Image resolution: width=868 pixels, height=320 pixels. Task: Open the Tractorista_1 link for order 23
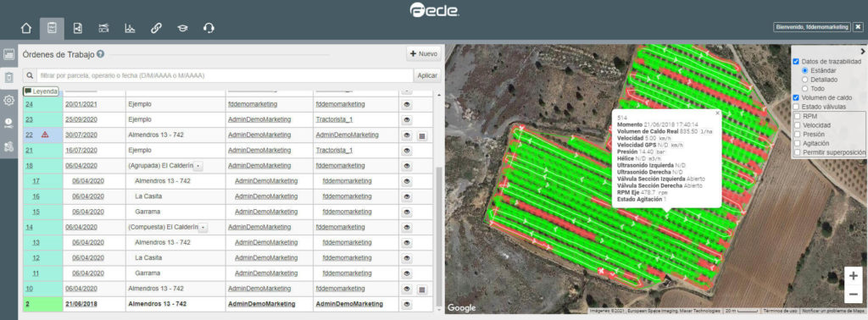pos(334,119)
